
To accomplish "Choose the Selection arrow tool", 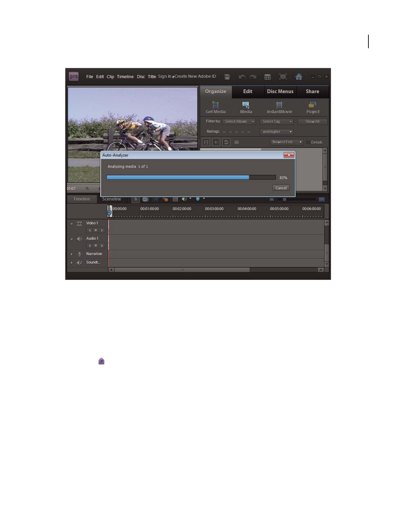I will tap(136, 199).
